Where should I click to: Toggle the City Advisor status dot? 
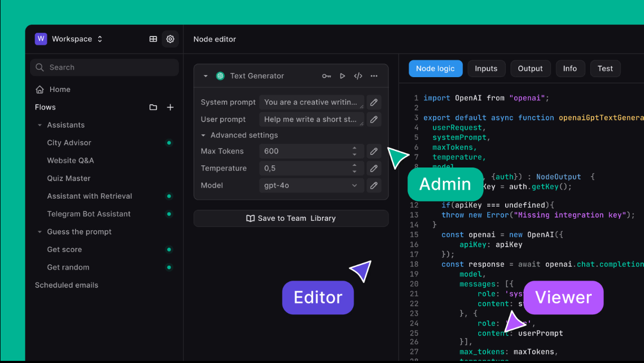[169, 143]
